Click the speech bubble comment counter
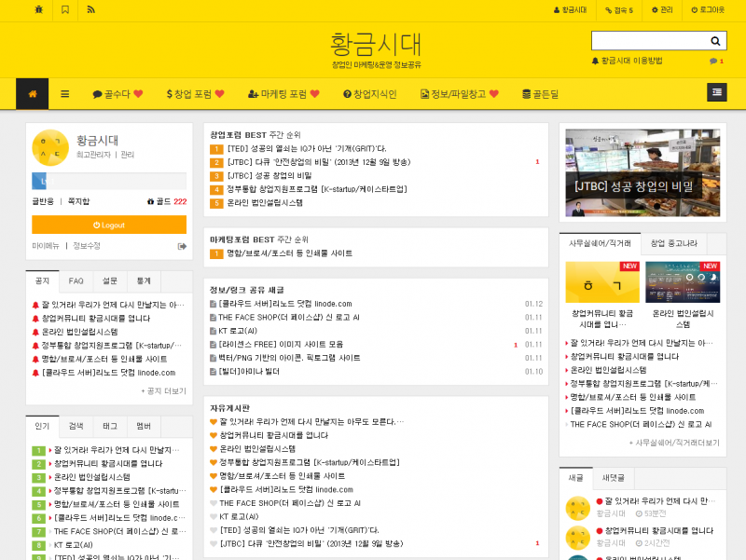746x560 pixels. [716, 61]
